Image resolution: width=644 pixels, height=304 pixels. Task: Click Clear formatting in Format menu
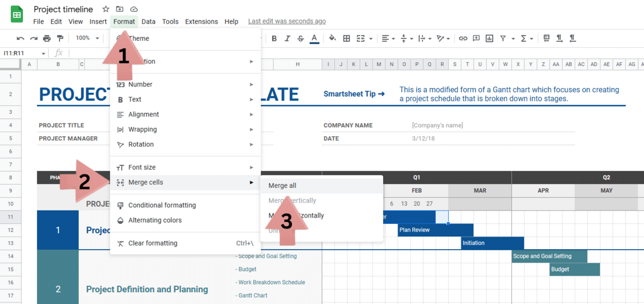coord(152,243)
